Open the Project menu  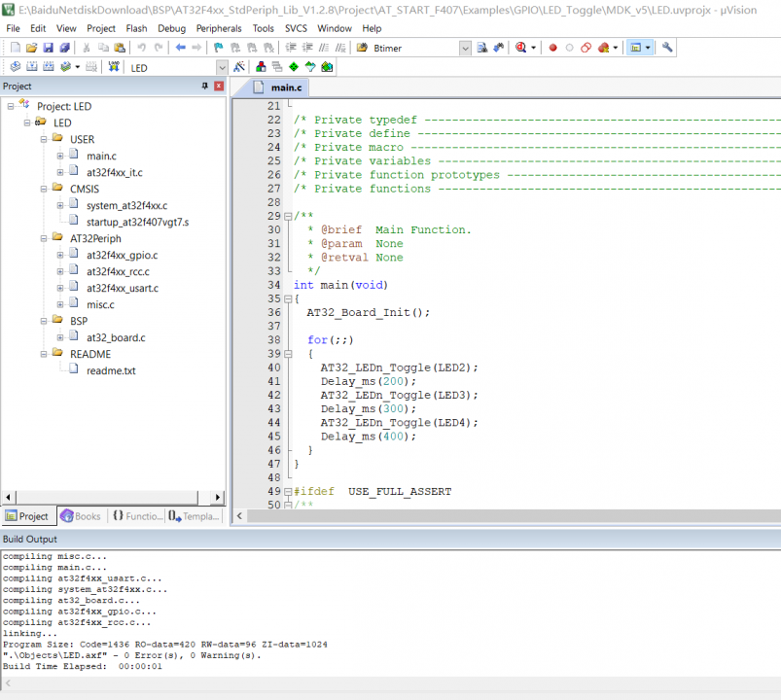tap(101, 28)
